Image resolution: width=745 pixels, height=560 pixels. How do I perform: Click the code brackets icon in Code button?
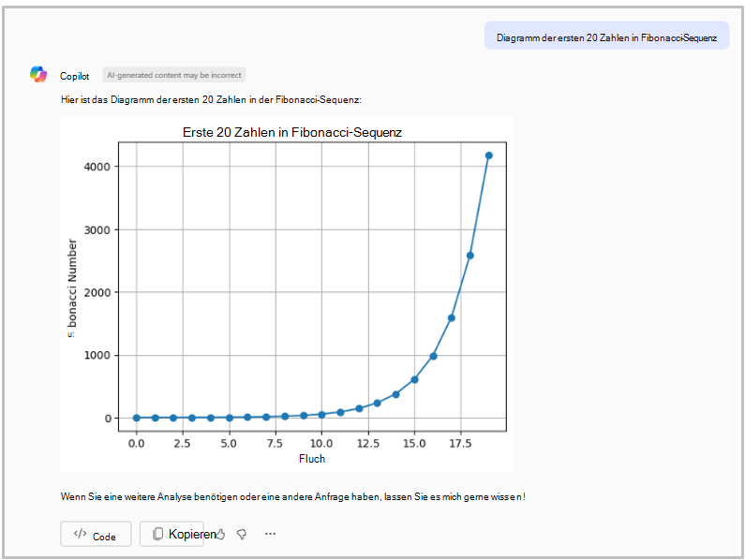(80, 534)
